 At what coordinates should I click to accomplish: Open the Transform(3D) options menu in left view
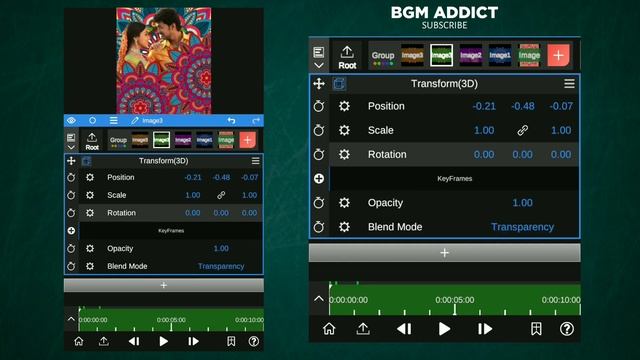pos(256,161)
